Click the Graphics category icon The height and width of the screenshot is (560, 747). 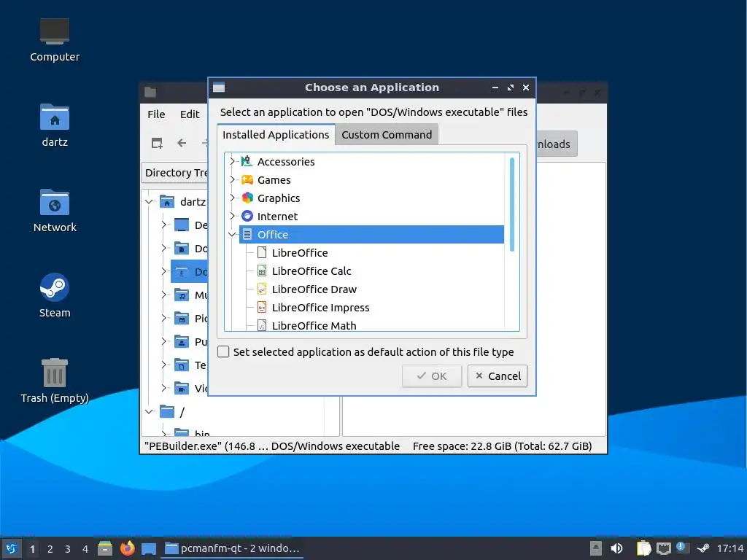[247, 198]
